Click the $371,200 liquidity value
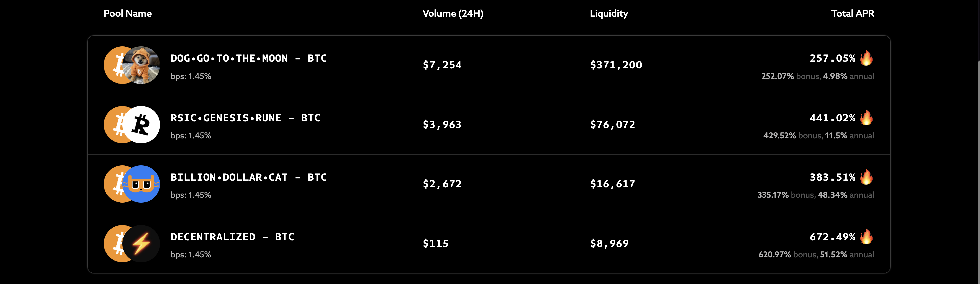Screen dimensions: 980x284 click(x=616, y=65)
